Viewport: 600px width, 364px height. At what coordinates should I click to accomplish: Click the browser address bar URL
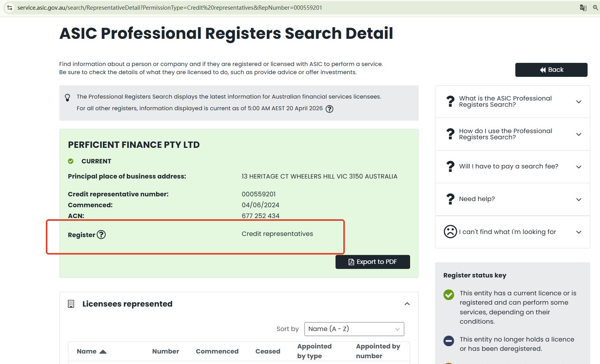pos(170,8)
